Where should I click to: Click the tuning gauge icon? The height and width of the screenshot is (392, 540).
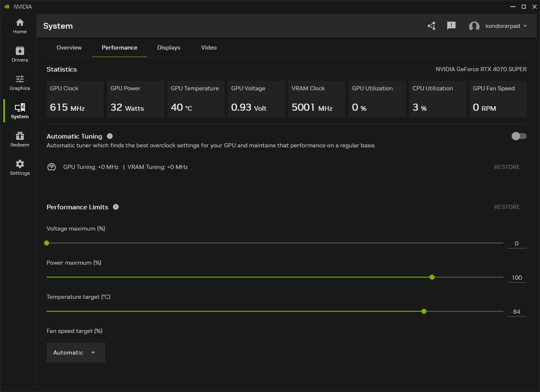[x=52, y=167]
